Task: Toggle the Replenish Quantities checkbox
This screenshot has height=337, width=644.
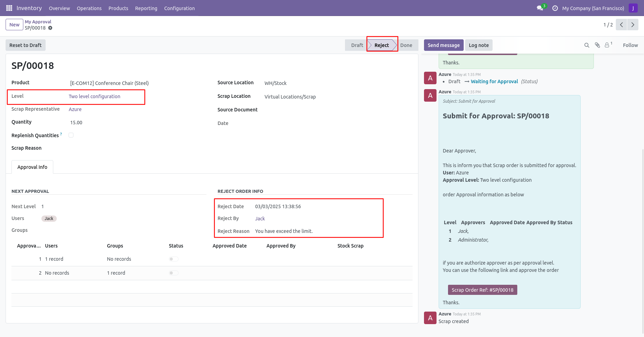Action: [x=71, y=135]
